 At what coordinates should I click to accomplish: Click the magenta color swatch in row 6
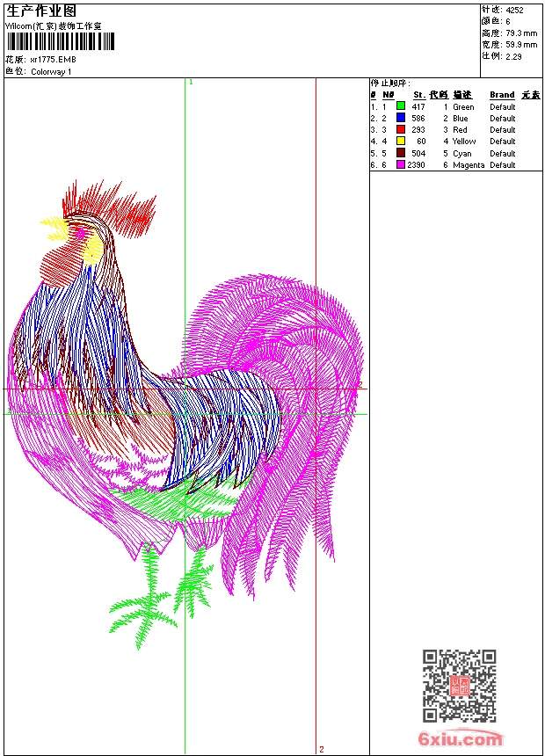click(x=400, y=164)
